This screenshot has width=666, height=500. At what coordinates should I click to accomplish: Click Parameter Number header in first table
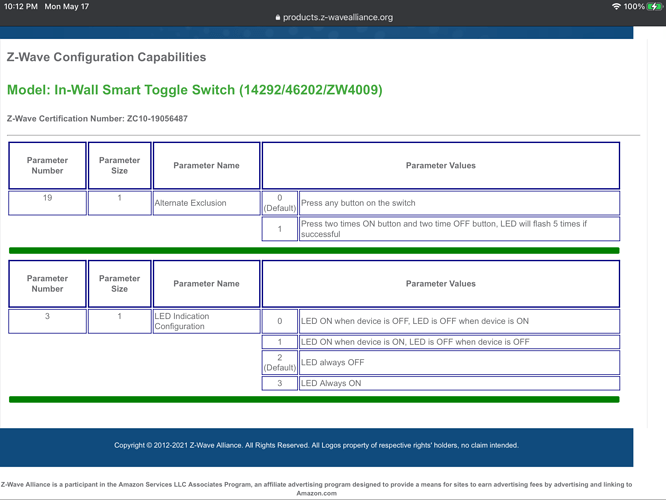[x=47, y=165]
